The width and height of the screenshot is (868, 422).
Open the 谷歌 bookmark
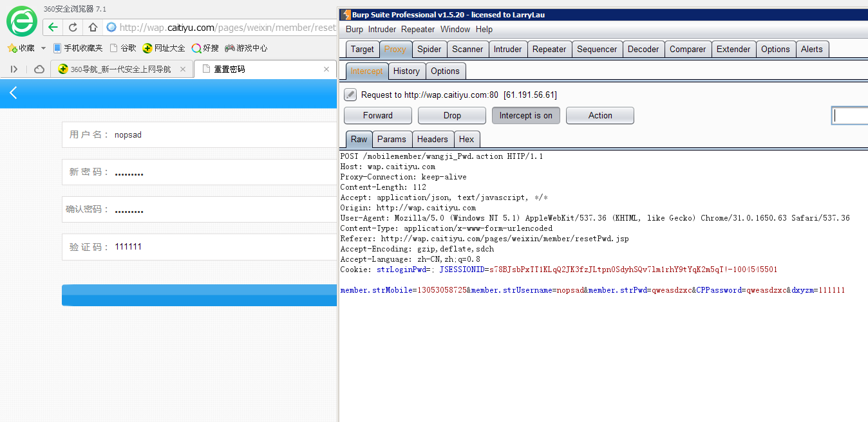point(123,48)
